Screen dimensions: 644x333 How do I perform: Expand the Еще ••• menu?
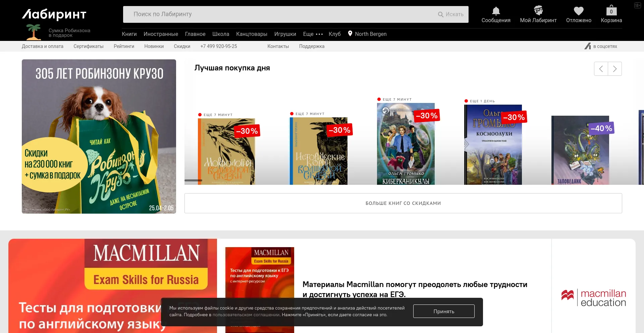(313, 34)
